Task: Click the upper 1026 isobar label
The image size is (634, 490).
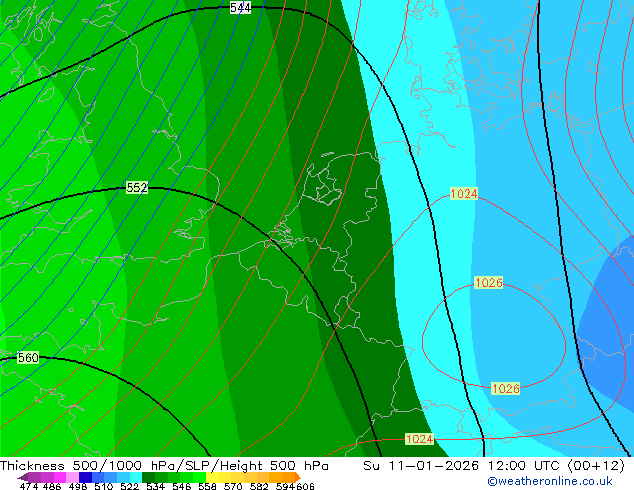Action: 488,282
